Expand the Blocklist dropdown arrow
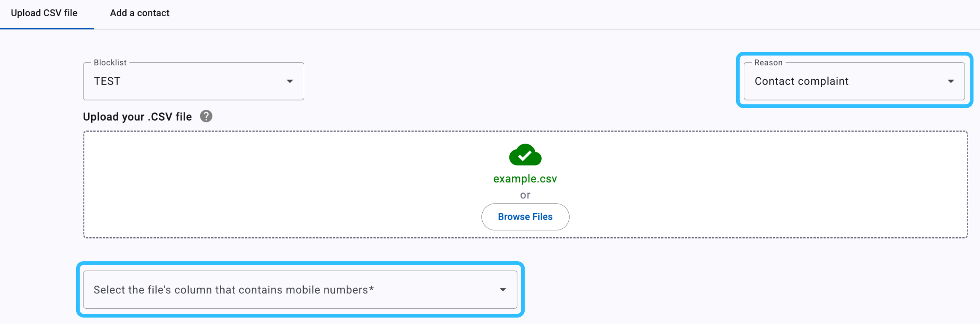 click(290, 81)
